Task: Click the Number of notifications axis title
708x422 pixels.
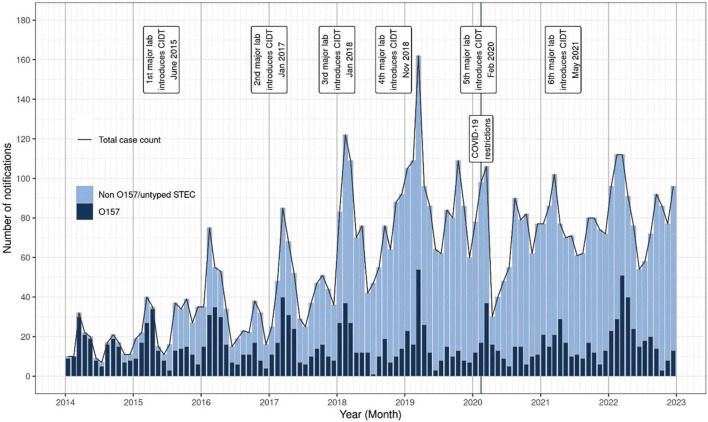Action: coord(8,198)
